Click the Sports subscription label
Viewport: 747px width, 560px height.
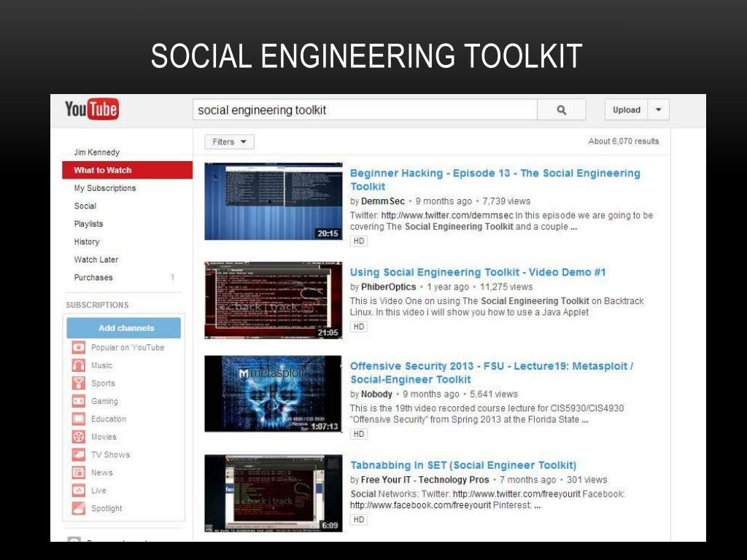pyautogui.click(x=103, y=384)
